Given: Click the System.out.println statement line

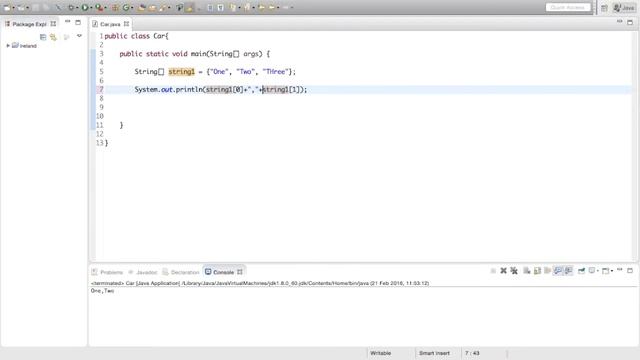Looking at the screenshot, I should tap(220, 89).
